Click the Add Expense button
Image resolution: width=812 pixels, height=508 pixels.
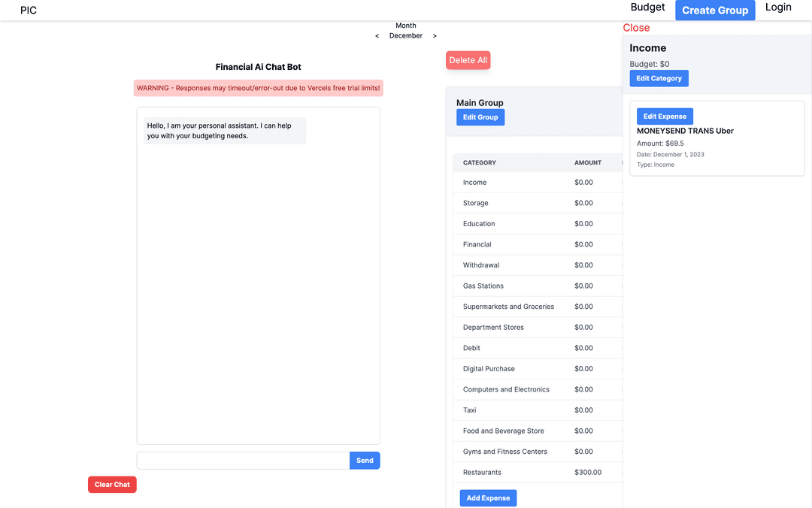(488, 498)
